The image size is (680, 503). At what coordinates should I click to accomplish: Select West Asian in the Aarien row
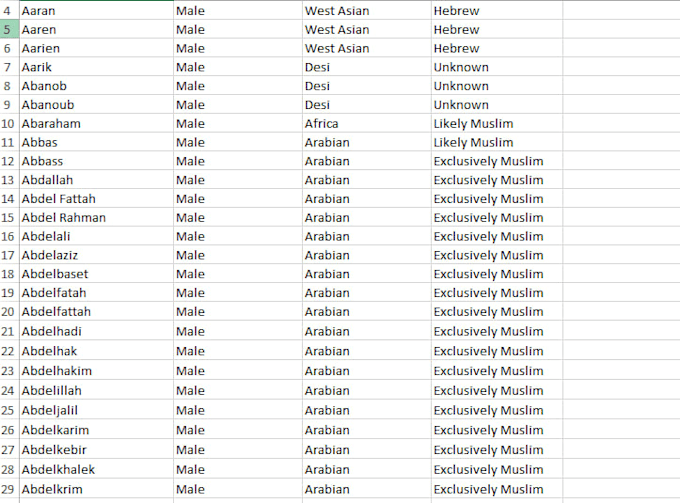pos(367,48)
